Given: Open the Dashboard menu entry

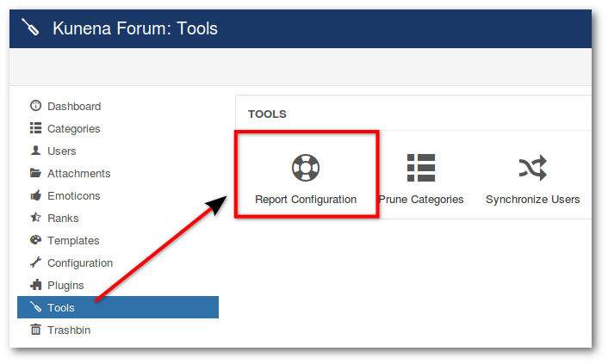Looking at the screenshot, I should pyautogui.click(x=74, y=106).
